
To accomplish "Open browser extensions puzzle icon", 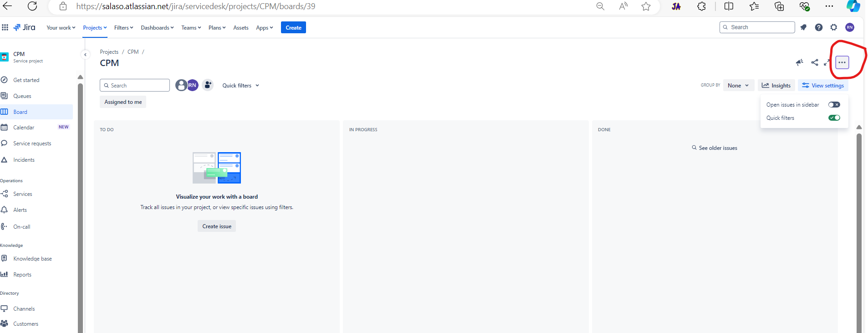I will (701, 6).
